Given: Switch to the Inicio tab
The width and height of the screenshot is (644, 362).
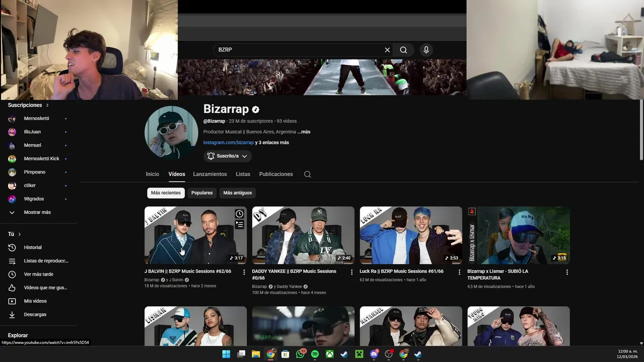Looking at the screenshot, I should tap(152, 174).
